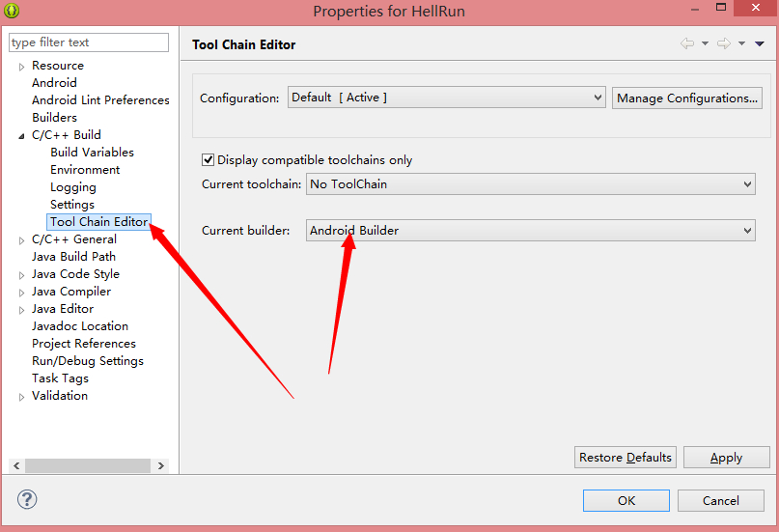Click the Manage Configurations button
This screenshot has height=532, width=779.
(x=687, y=98)
